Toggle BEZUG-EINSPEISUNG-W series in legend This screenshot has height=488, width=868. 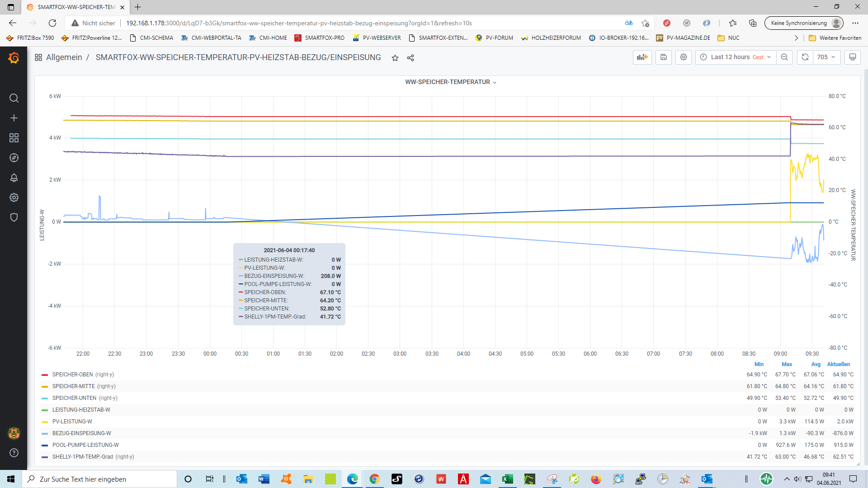tap(82, 433)
